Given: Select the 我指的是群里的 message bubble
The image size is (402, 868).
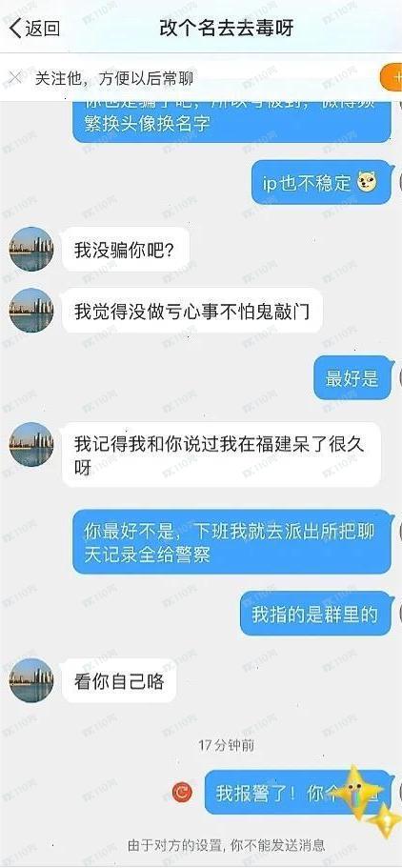Looking at the screenshot, I should point(315,614).
